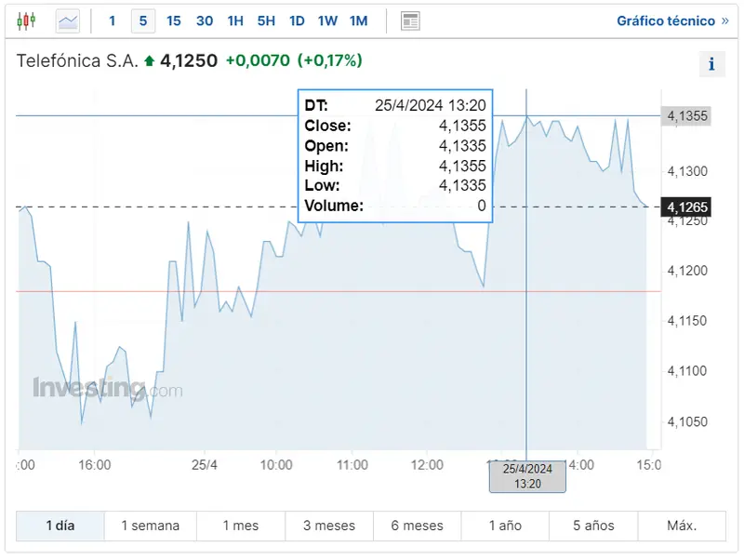
Task: Switch to the 6 meses range tab
Action: [x=417, y=525]
